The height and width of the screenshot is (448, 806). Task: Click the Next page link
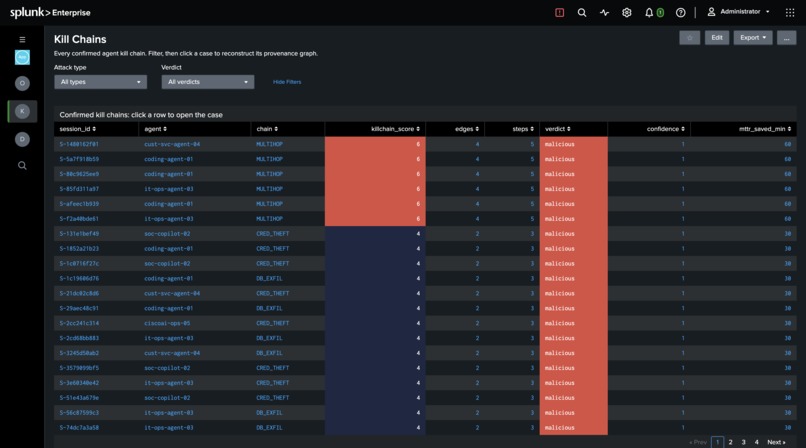coord(776,442)
